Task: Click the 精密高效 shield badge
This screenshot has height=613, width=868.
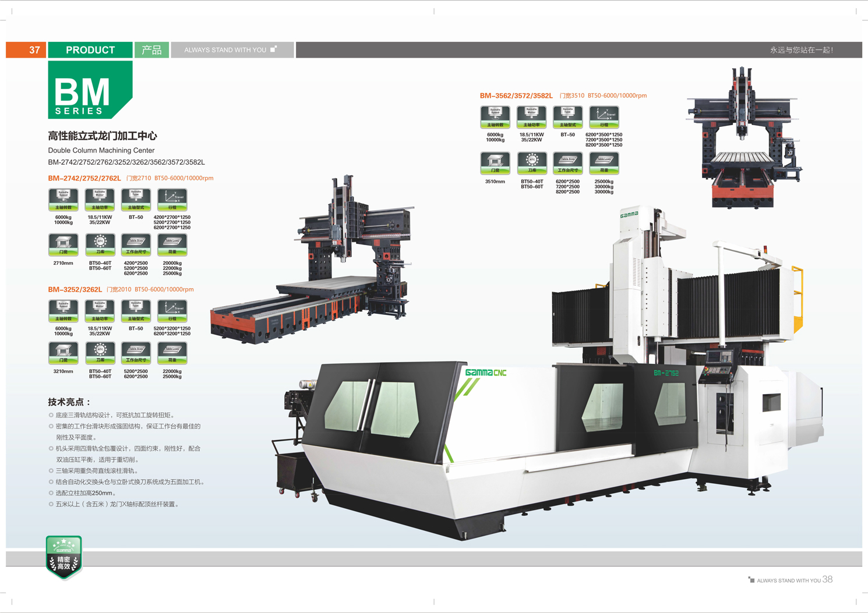Action: tap(64, 558)
